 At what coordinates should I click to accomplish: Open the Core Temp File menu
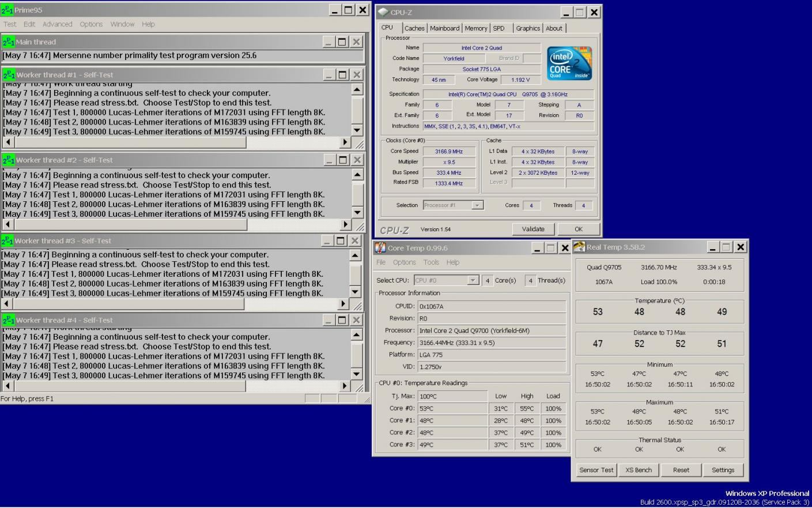[381, 262]
